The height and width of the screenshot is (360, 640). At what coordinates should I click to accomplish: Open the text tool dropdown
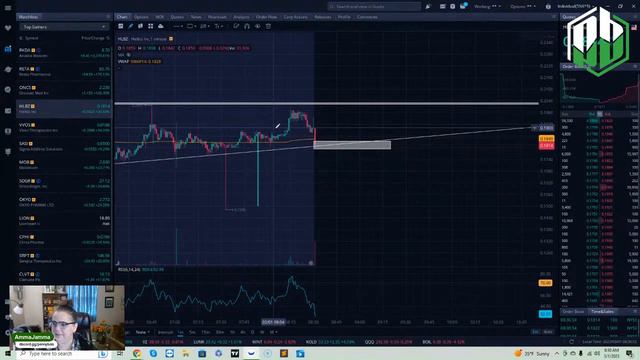click(219, 26)
